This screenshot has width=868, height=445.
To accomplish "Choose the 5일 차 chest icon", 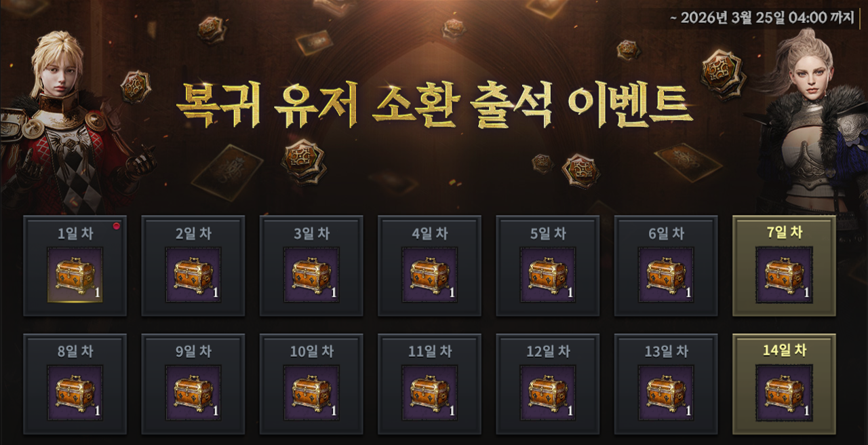I will pyautogui.click(x=548, y=275).
